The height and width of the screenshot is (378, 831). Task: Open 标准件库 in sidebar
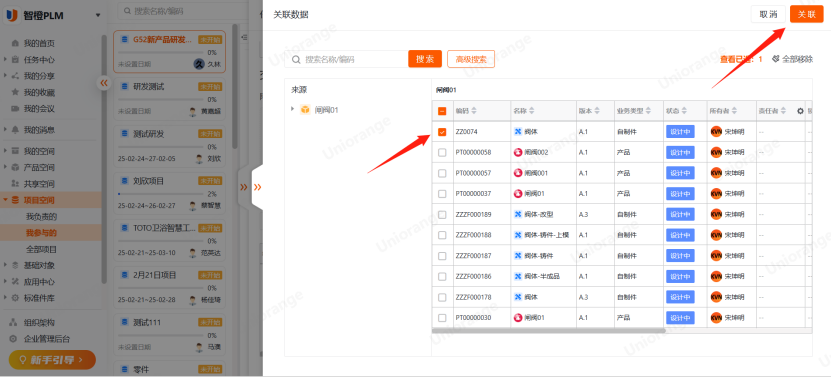[39, 298]
